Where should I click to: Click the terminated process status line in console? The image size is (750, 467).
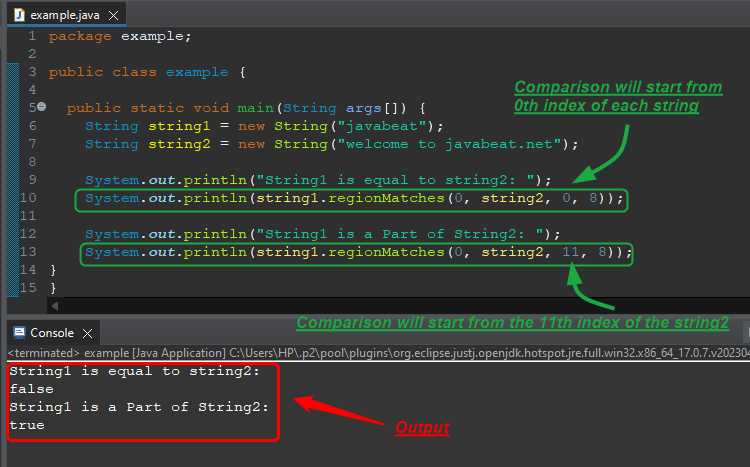pos(378,353)
